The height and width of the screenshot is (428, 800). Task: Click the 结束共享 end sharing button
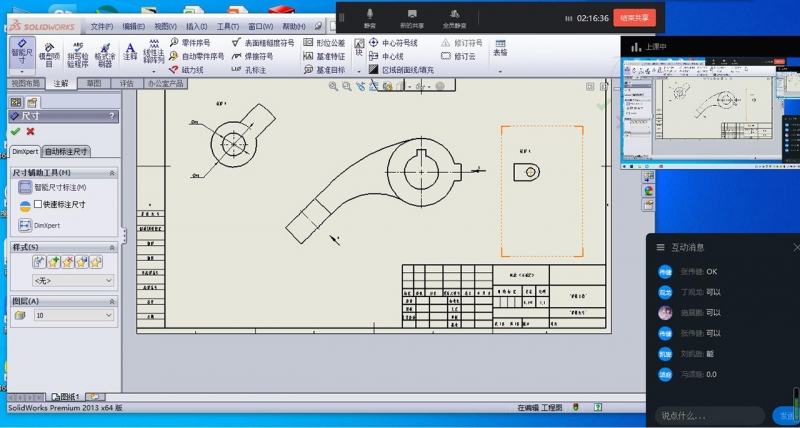coord(634,18)
